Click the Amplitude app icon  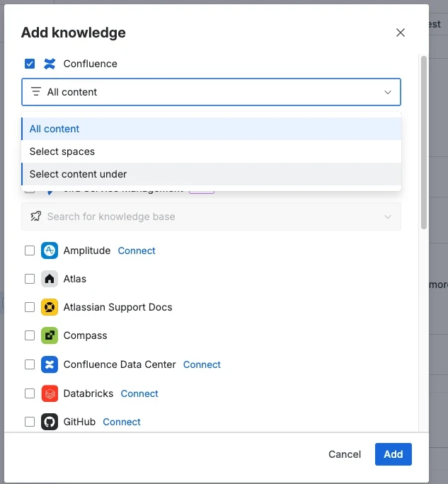tap(50, 250)
